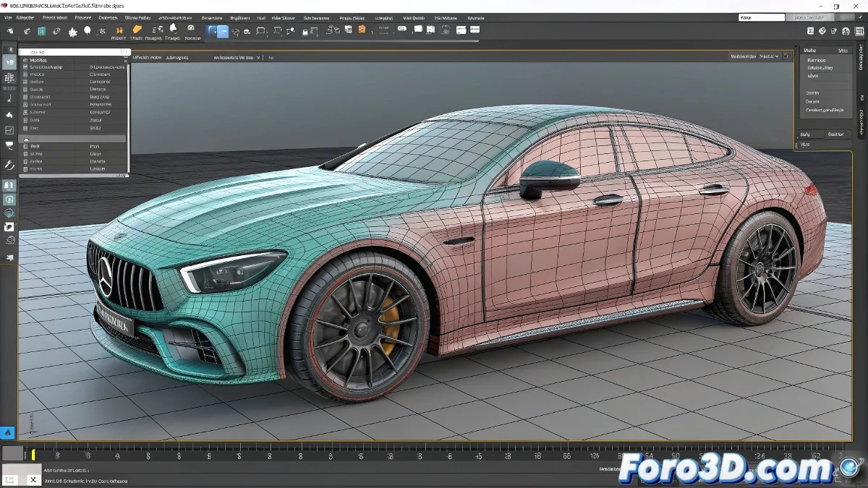This screenshot has width=868, height=488.
Task: Toggle the checkbox on the Pert row
Action: click(x=25, y=146)
